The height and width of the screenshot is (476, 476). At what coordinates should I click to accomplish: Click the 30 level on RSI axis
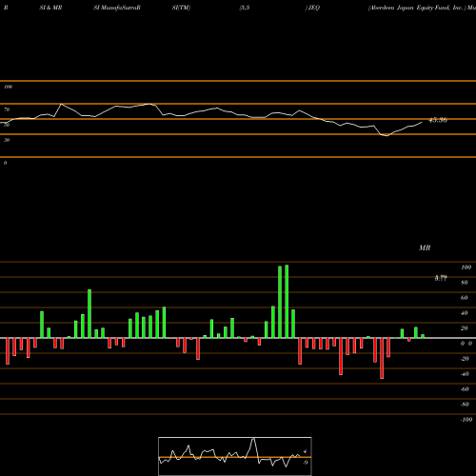tap(7, 140)
